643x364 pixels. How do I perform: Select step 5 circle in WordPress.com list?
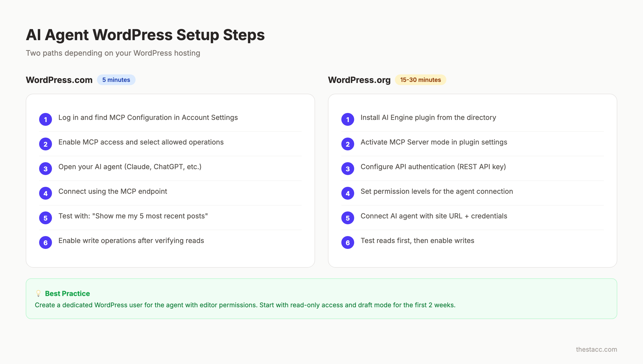(x=46, y=218)
